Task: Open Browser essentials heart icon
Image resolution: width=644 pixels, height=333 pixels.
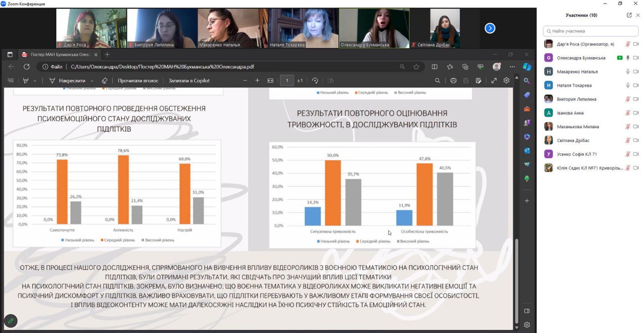Action: [x=481, y=67]
